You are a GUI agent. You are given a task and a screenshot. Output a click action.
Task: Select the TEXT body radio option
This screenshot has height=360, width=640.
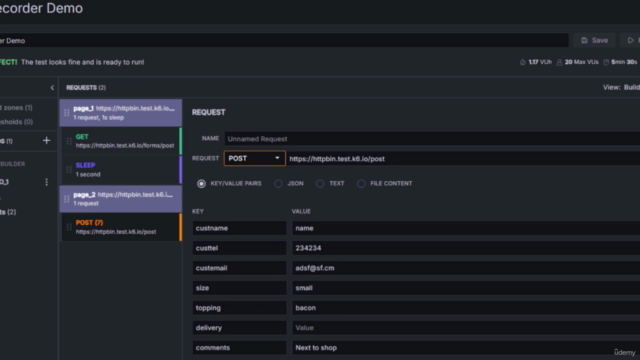(x=320, y=184)
